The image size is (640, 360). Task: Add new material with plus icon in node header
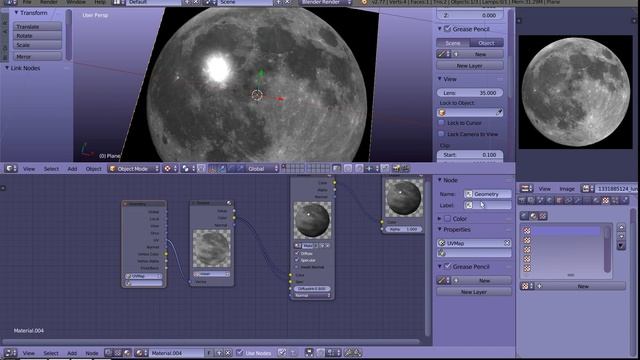pyautogui.click(x=219, y=353)
